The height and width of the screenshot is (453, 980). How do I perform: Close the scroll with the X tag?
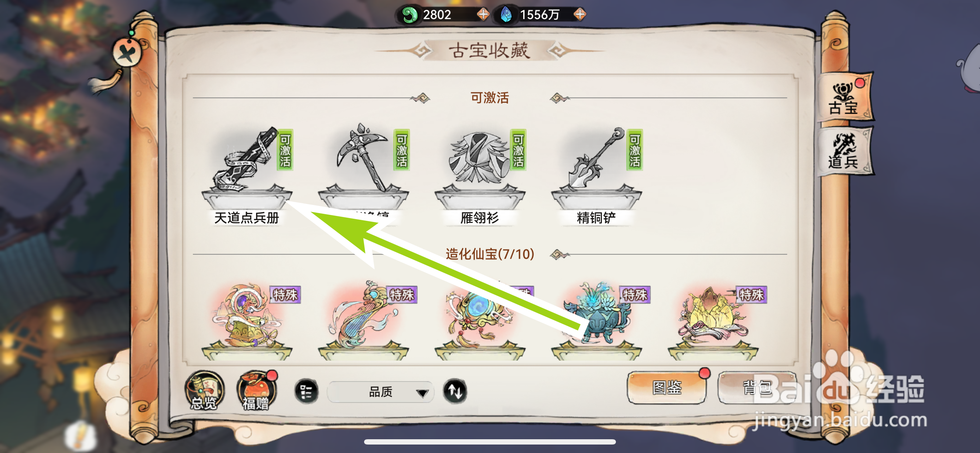point(127,53)
